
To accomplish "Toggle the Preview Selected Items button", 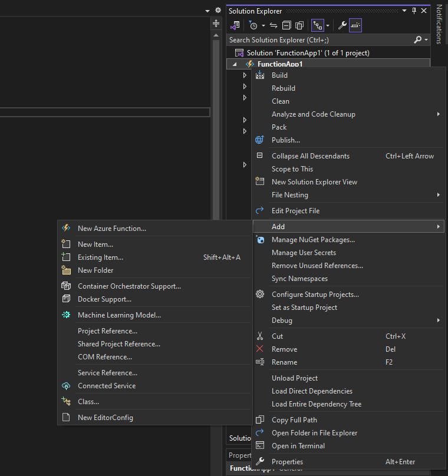I will pyautogui.click(x=355, y=25).
